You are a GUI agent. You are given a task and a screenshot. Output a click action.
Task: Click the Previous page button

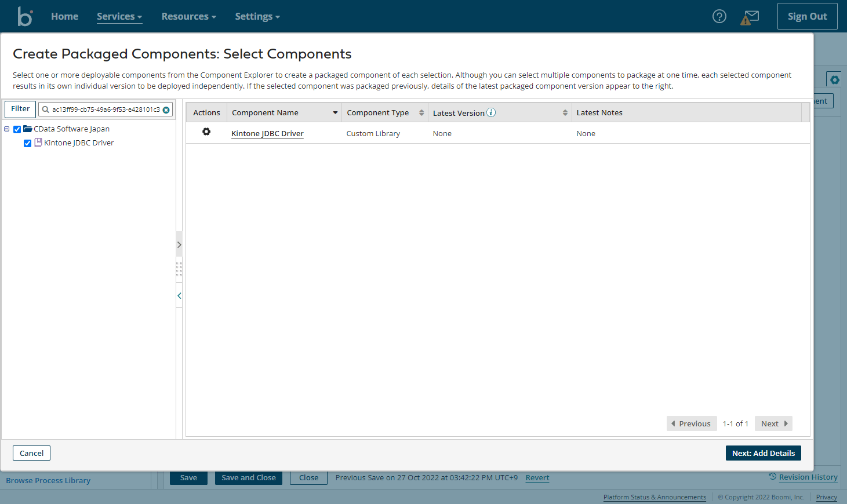[x=692, y=423]
